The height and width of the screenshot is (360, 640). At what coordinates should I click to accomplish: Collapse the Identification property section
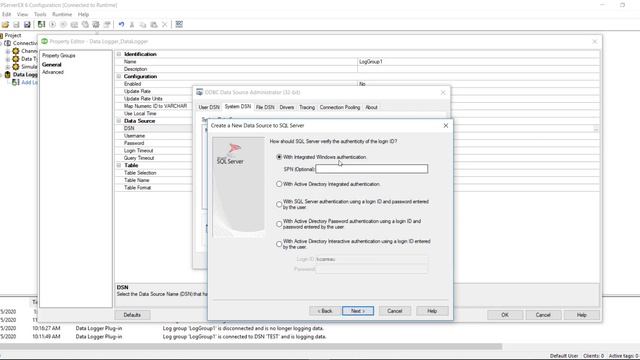[119, 54]
